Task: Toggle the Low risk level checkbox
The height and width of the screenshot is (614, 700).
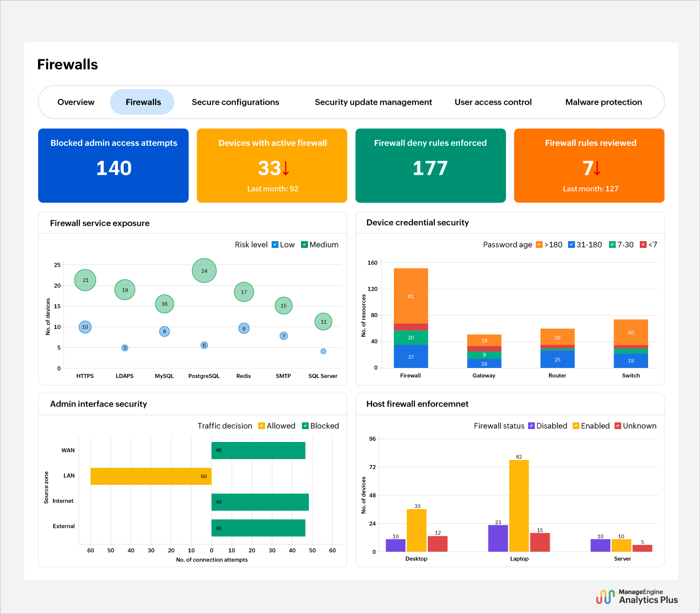Action: tap(275, 245)
